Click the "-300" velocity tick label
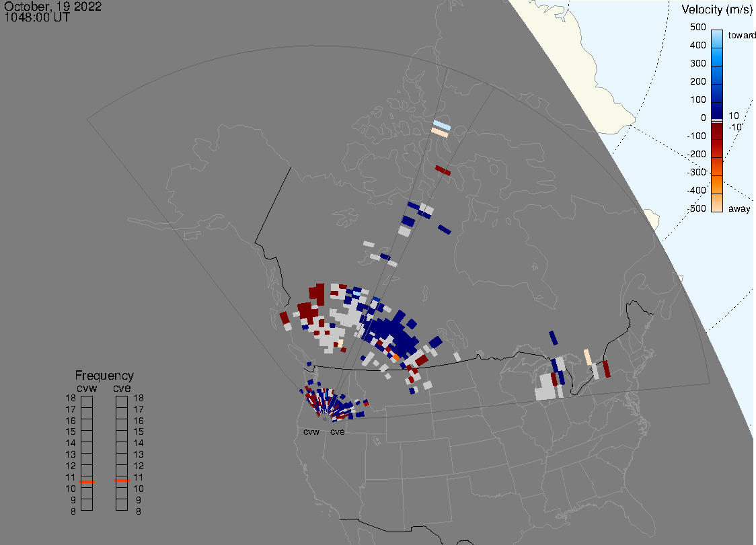 696,172
